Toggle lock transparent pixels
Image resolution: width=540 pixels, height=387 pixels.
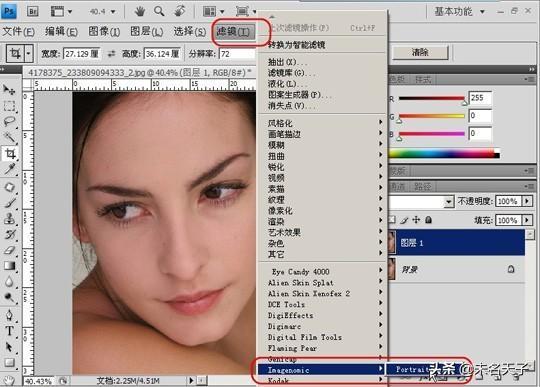[392, 220]
